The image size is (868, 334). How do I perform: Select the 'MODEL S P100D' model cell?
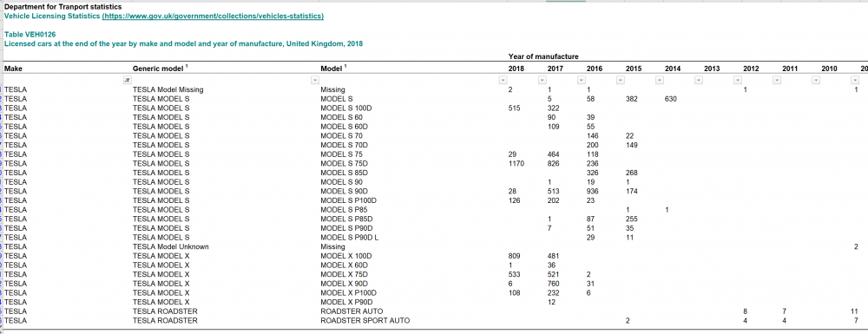(349, 200)
